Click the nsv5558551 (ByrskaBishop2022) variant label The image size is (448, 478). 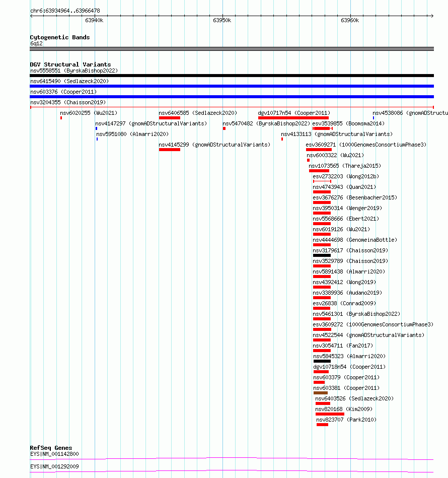tap(74, 71)
